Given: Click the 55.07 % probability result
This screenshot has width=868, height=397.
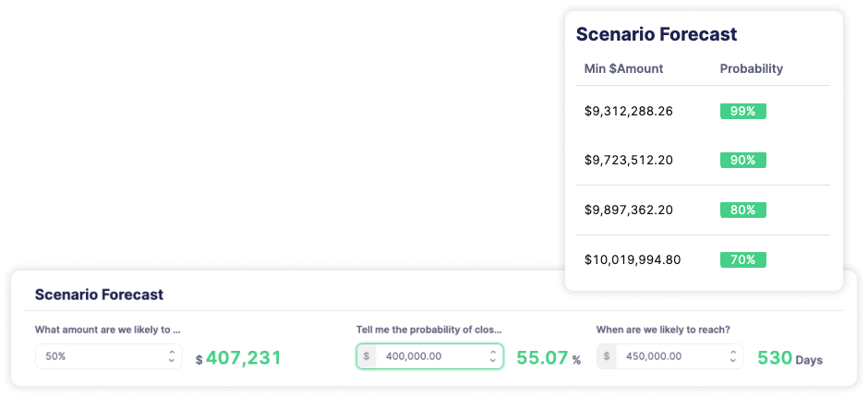Looking at the screenshot, I should click(549, 357).
